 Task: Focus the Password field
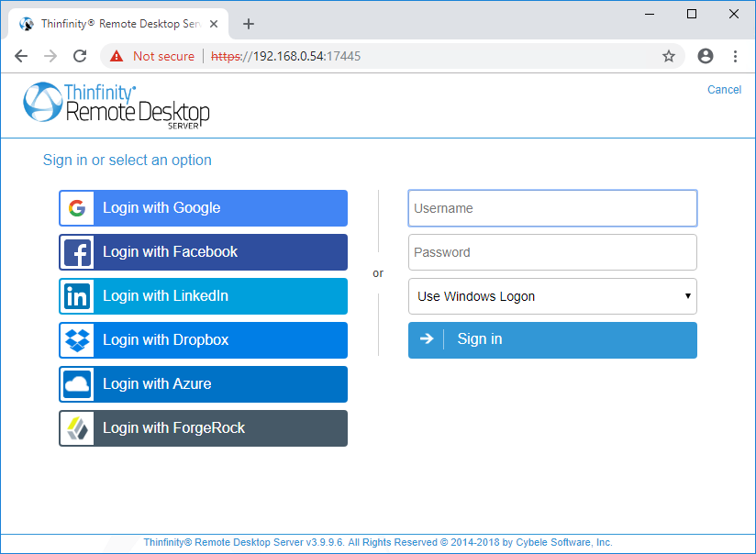[x=552, y=252]
